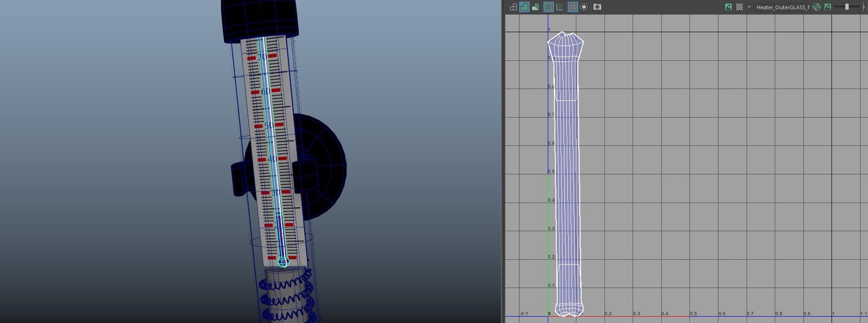Toggle the RGB channels display icon

[x=816, y=7]
